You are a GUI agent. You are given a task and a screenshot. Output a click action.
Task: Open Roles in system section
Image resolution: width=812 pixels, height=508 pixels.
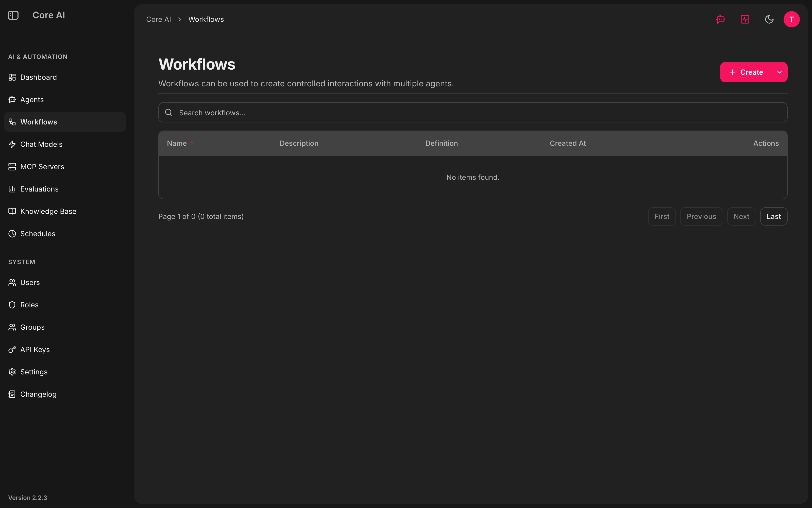tap(65, 305)
